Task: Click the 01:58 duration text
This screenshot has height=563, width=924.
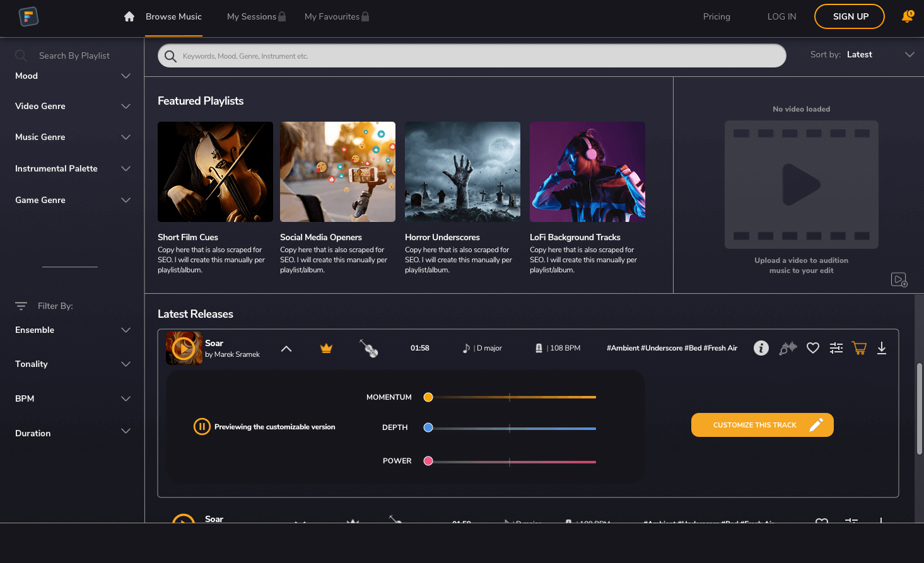Action: [420, 348]
